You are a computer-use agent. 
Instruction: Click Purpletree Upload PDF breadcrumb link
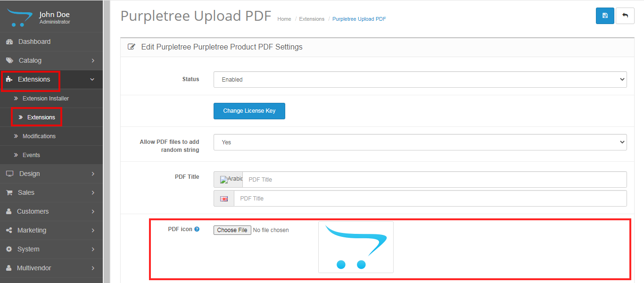(x=359, y=19)
